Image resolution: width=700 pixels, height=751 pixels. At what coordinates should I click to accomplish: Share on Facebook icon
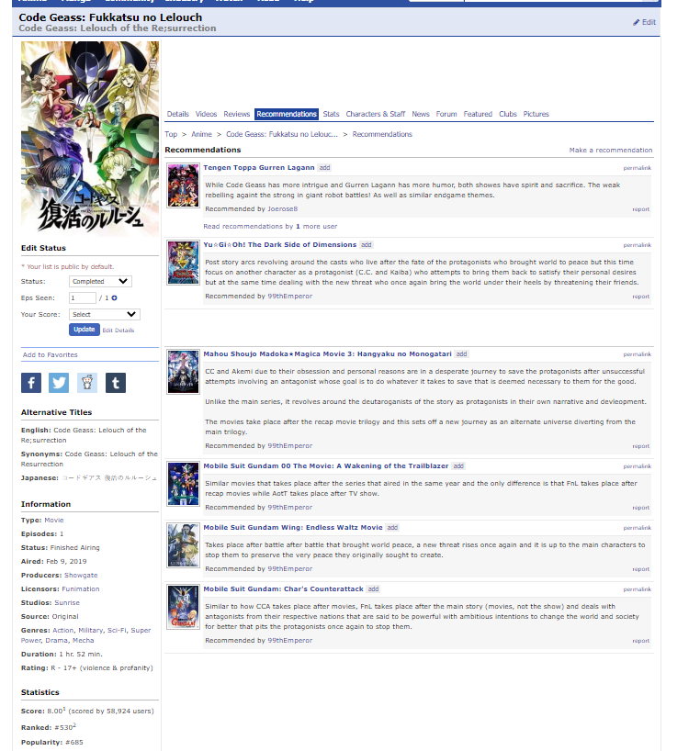[x=31, y=383]
